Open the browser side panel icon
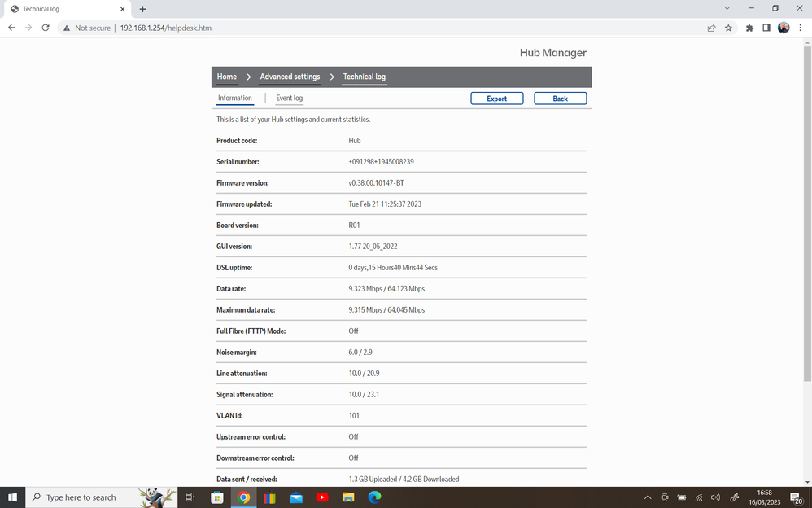This screenshot has height=508, width=812. pyautogui.click(x=766, y=28)
